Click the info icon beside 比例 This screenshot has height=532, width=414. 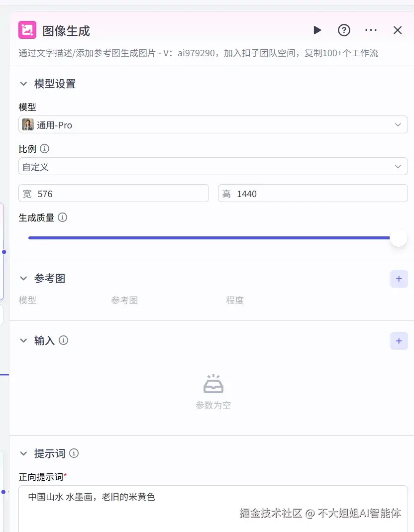click(x=44, y=148)
